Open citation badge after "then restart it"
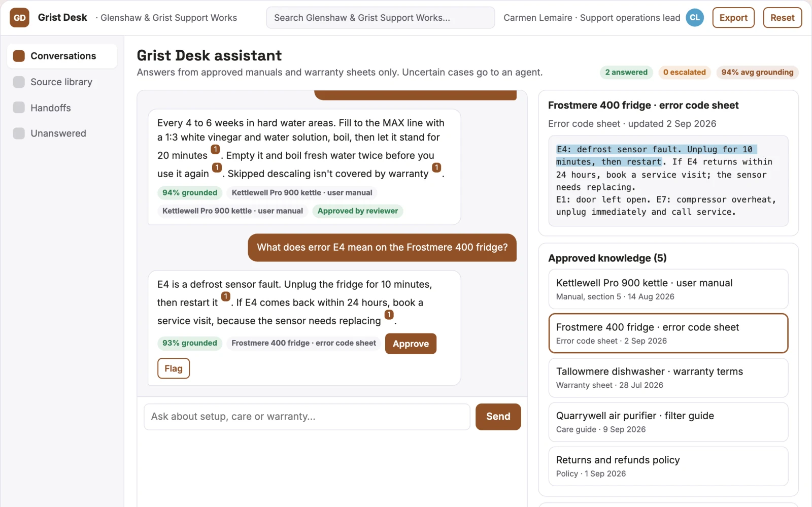Viewport: 812px width, 507px height. coord(226,296)
